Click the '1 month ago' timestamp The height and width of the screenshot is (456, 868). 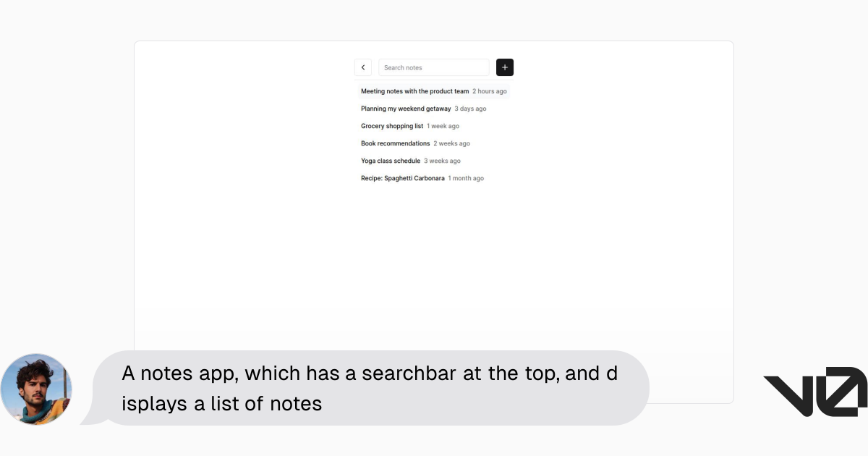466,178
